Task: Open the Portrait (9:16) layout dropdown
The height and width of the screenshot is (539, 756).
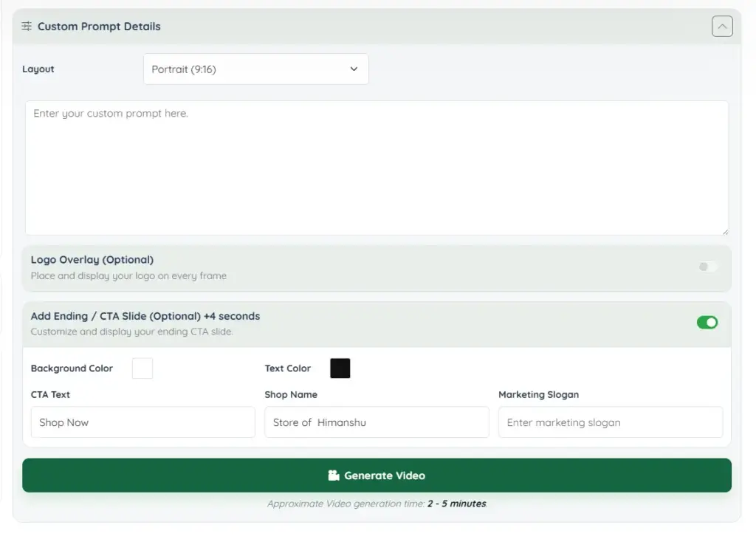Action: click(x=255, y=69)
